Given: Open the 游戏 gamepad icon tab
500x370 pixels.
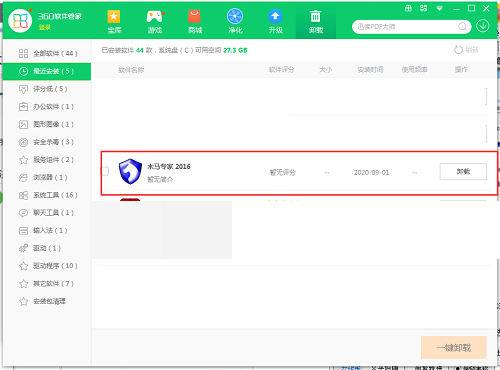Looking at the screenshot, I should (x=155, y=21).
